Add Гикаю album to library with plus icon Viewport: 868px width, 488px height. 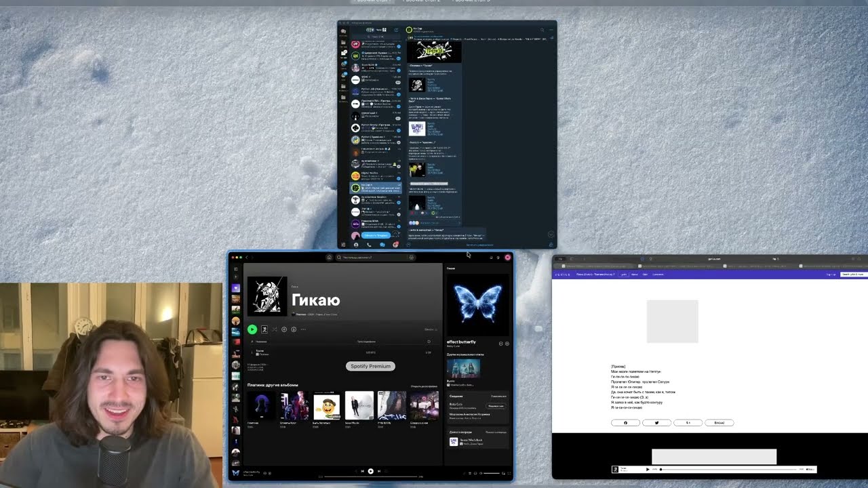[284, 329]
